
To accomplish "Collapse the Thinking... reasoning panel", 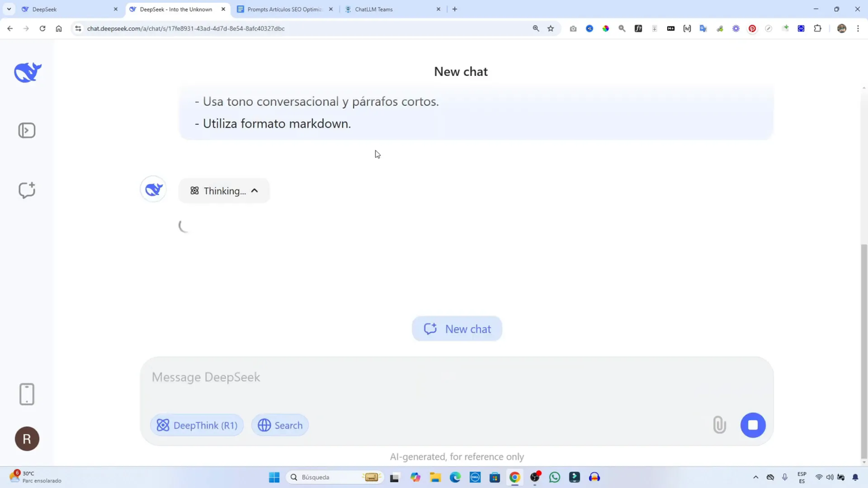I will (254, 190).
